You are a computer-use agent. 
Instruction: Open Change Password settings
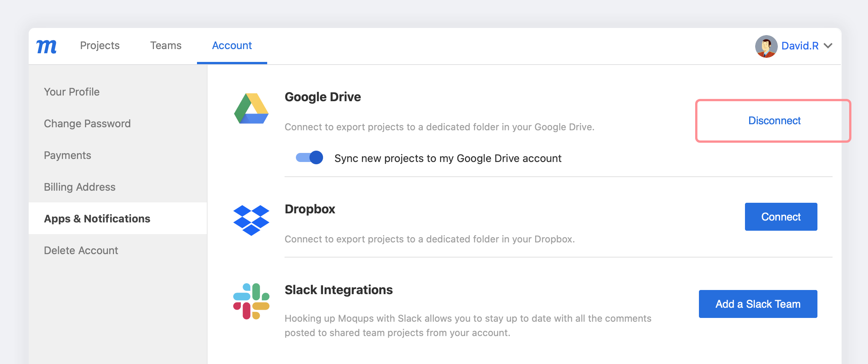coord(87,123)
